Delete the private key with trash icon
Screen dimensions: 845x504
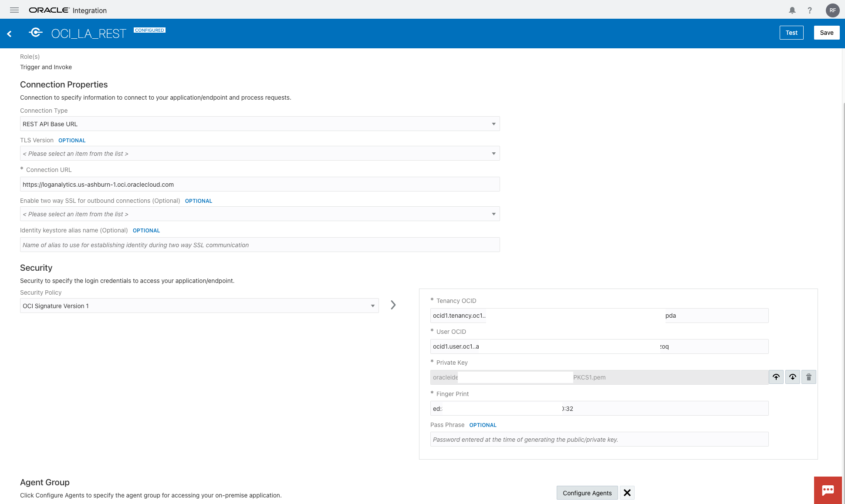pos(809,377)
